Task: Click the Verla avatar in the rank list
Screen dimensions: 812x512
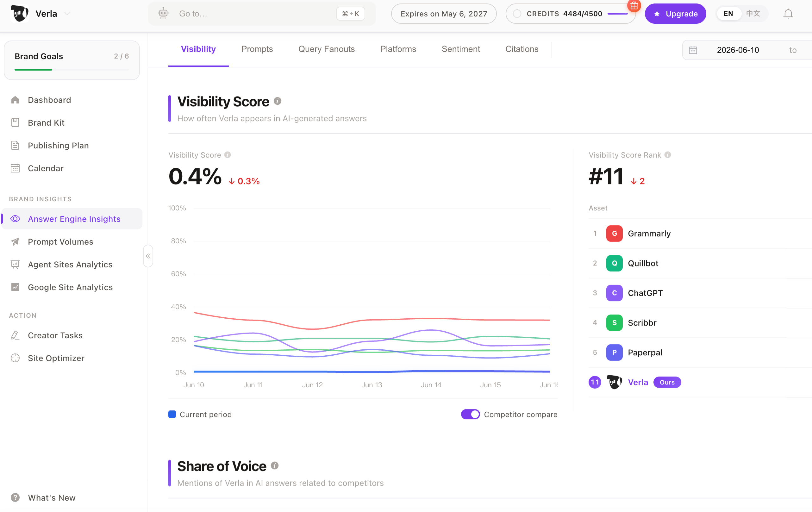Action: point(614,382)
